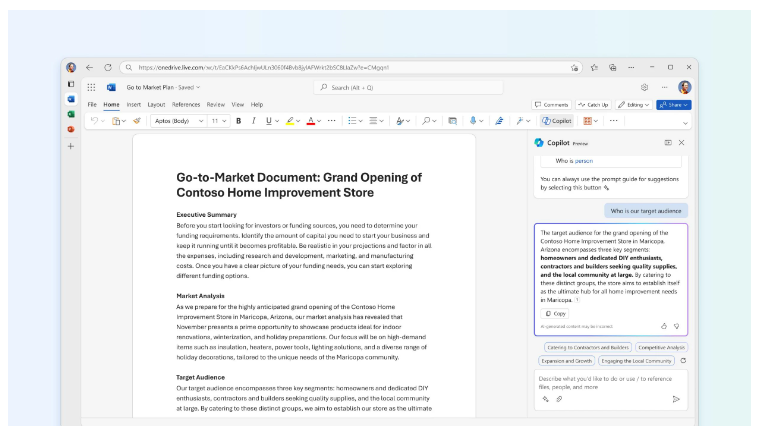This screenshot has height=439, width=761.
Task: Click the onedrive.live.com address bar
Action: click(x=350, y=67)
